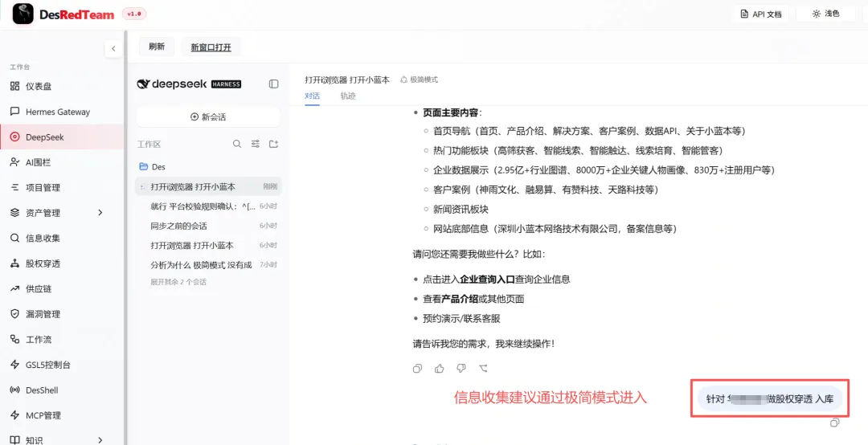This screenshot has width=868, height=445.
Task: Open conversation 打开i浏览器 打开小蓝本 刚刚
Action: [x=208, y=187]
